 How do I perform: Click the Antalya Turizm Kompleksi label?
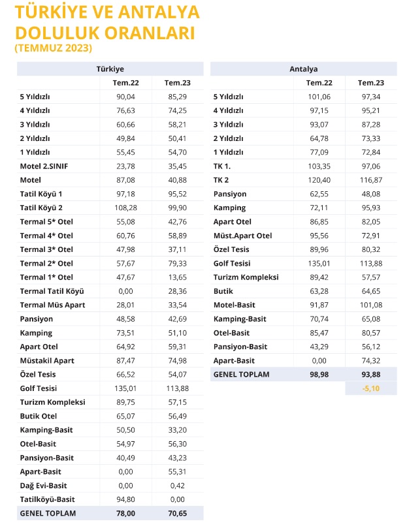click(x=246, y=277)
